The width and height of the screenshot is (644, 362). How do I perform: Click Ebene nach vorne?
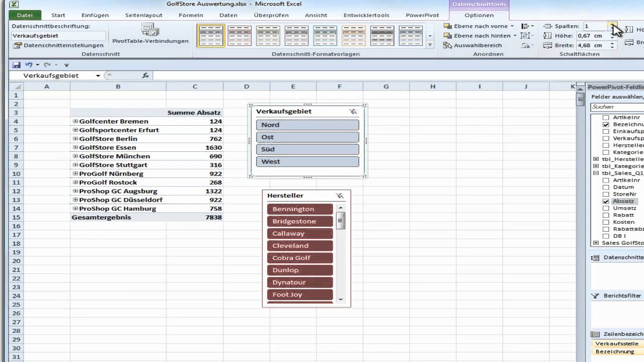click(x=476, y=26)
